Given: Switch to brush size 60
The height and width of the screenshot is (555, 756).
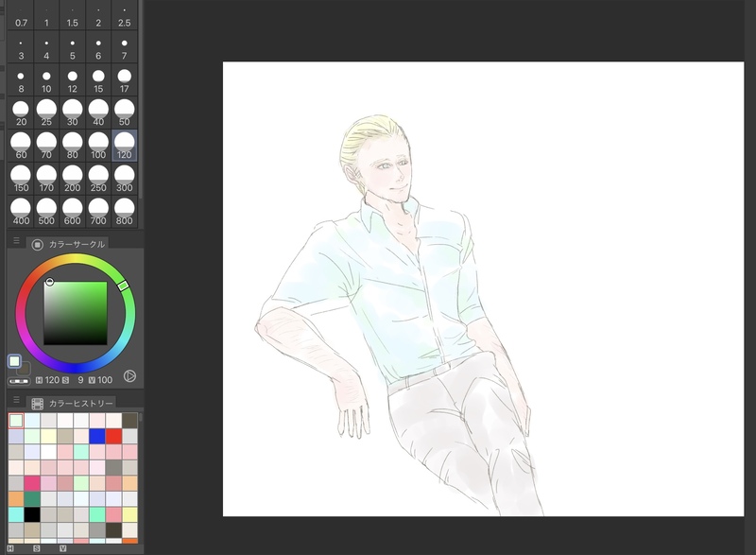Looking at the screenshot, I should click(21, 146).
